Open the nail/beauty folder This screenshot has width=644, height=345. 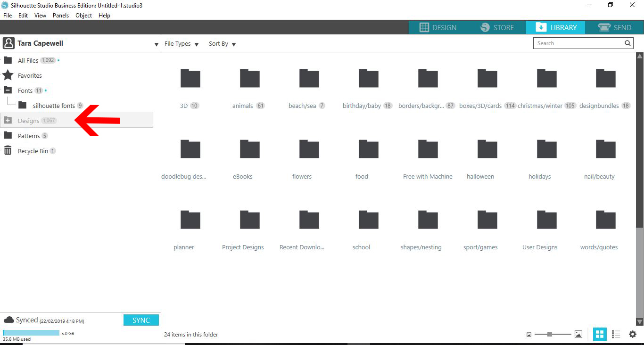tap(606, 149)
